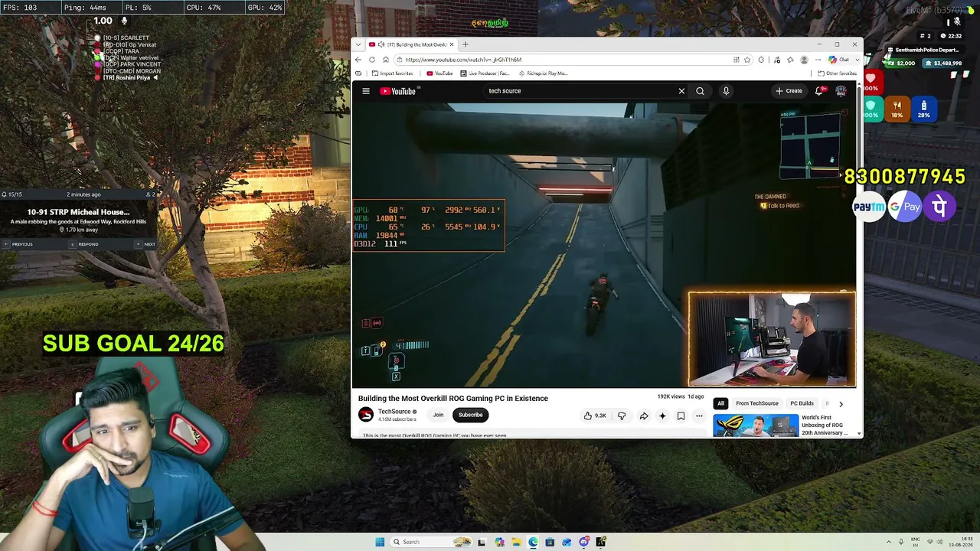980x551 pixels.
Task: Click the sparkle Ask icon below video
Action: [662, 416]
